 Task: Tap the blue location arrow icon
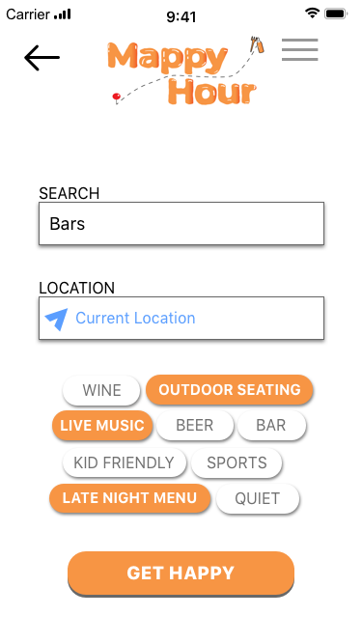tap(56, 319)
